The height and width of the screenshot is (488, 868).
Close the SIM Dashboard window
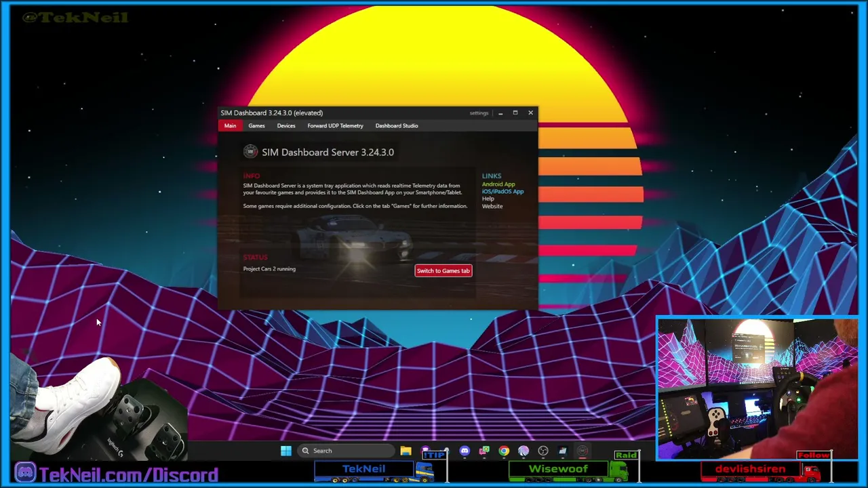pyautogui.click(x=530, y=113)
